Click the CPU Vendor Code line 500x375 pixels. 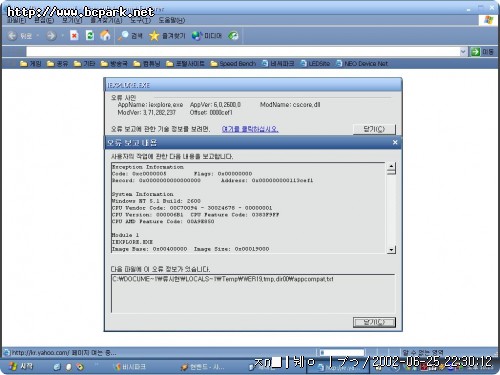tap(192, 208)
